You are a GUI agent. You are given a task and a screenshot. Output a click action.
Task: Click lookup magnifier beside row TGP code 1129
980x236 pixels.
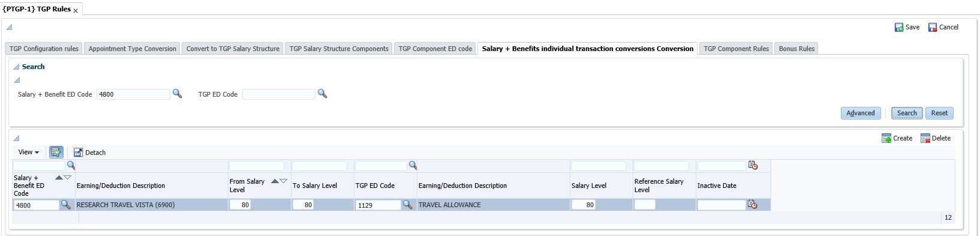click(x=407, y=205)
